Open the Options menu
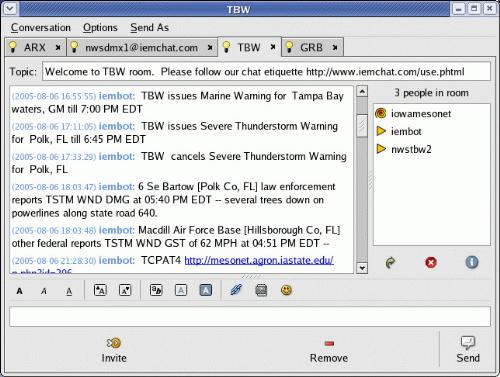The height and width of the screenshot is (377, 500). (100, 28)
